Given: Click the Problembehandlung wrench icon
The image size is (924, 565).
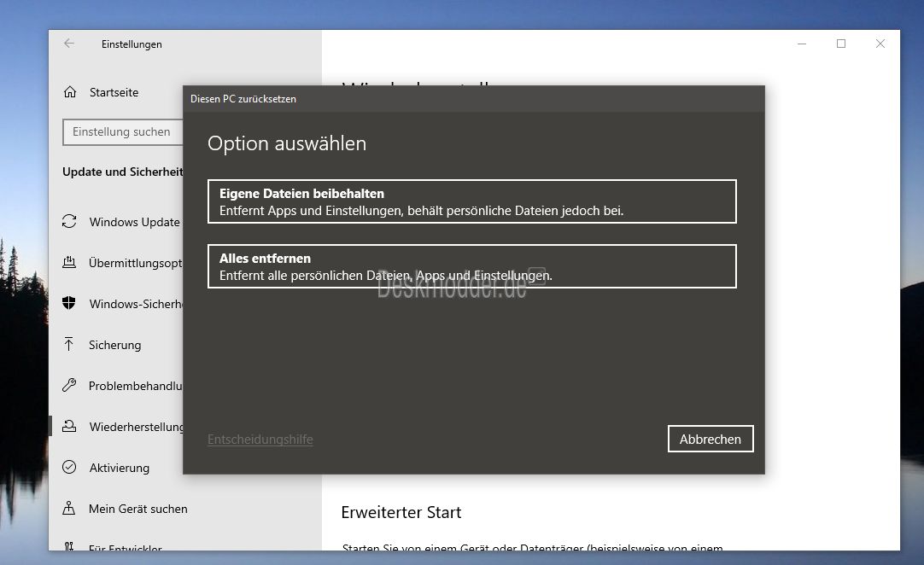Looking at the screenshot, I should pyautogui.click(x=69, y=385).
